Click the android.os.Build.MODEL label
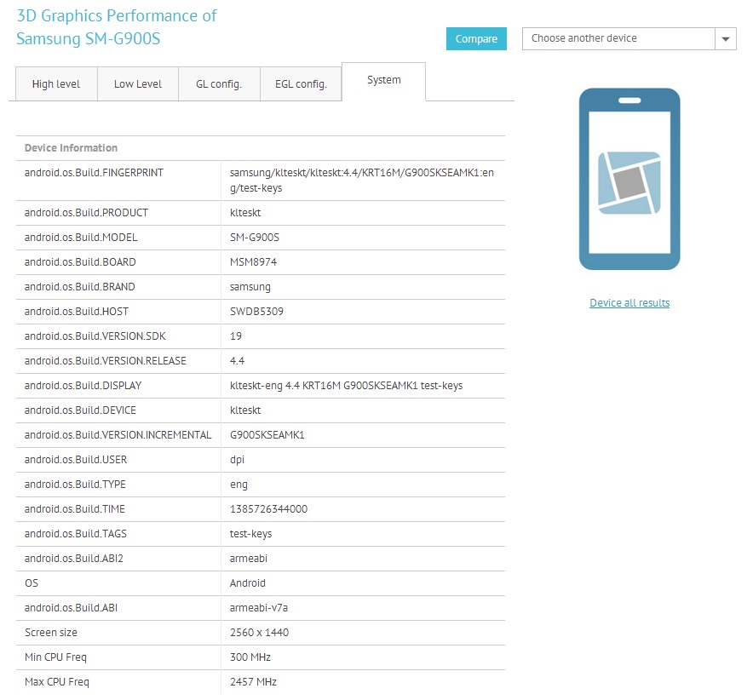This screenshot has height=700, width=753. pyautogui.click(x=81, y=238)
